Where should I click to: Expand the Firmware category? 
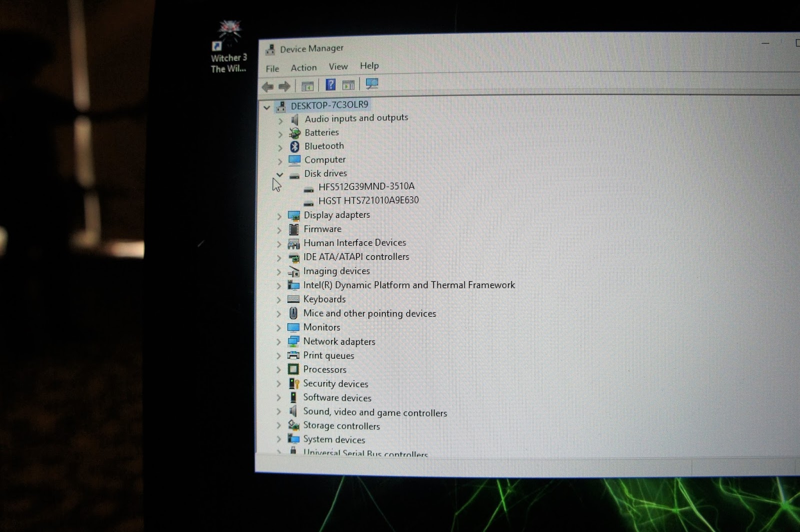[x=279, y=230]
